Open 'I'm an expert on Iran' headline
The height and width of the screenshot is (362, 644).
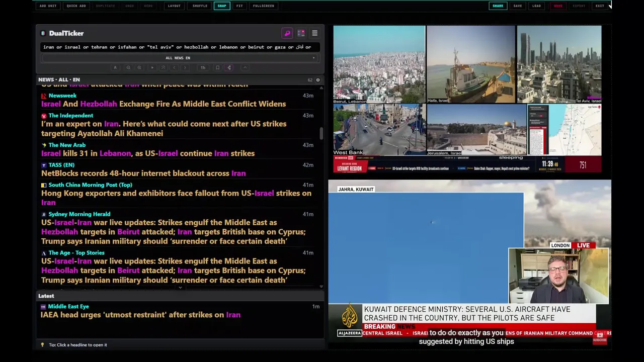pos(164,129)
